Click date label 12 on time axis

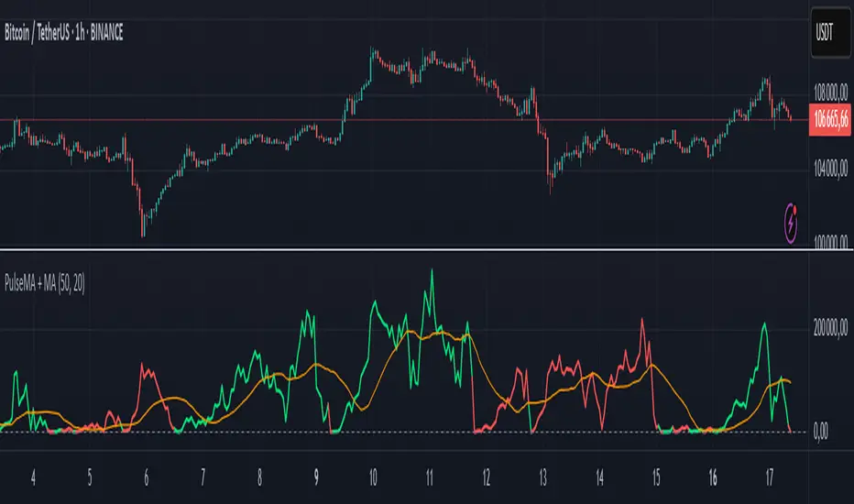(487, 477)
